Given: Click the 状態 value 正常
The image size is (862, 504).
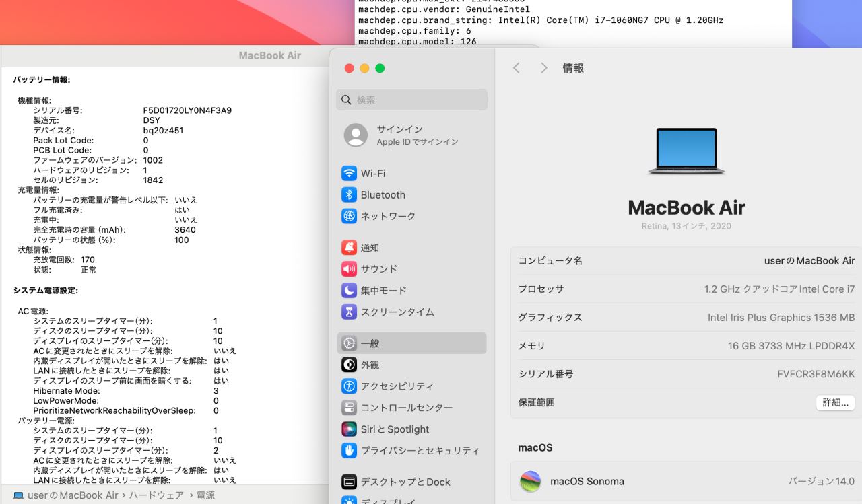Looking at the screenshot, I should (88, 270).
